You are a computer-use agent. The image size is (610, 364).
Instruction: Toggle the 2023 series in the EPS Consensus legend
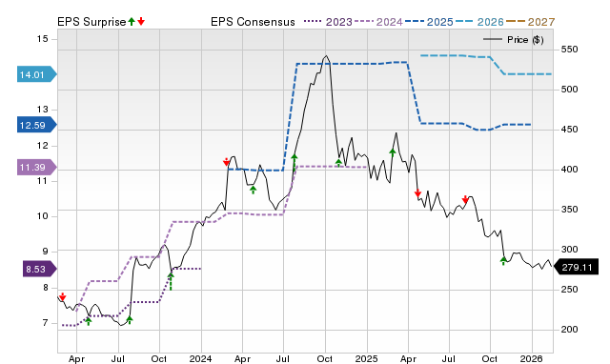328,22
